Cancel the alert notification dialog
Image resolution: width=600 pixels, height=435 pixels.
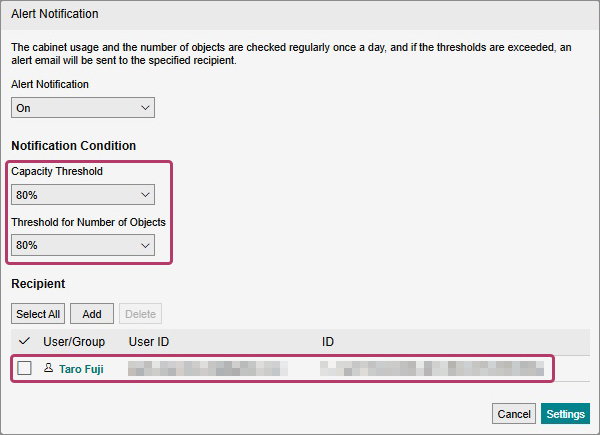click(x=514, y=414)
